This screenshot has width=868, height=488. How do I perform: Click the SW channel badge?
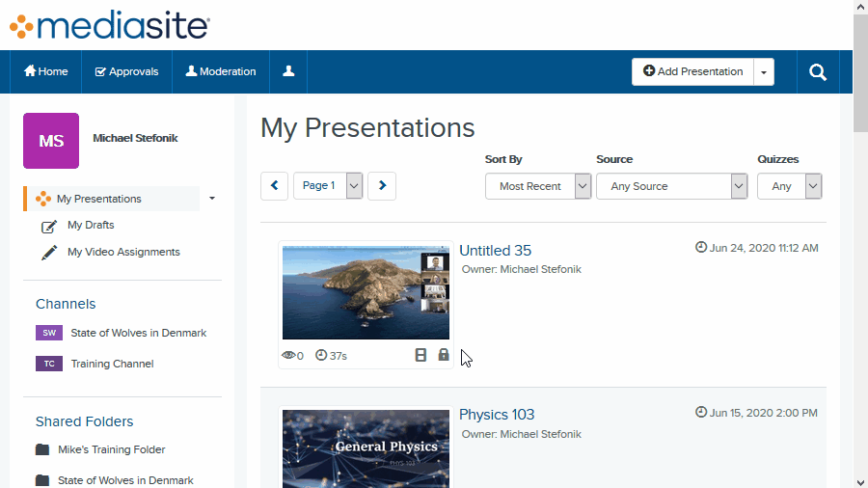point(49,333)
